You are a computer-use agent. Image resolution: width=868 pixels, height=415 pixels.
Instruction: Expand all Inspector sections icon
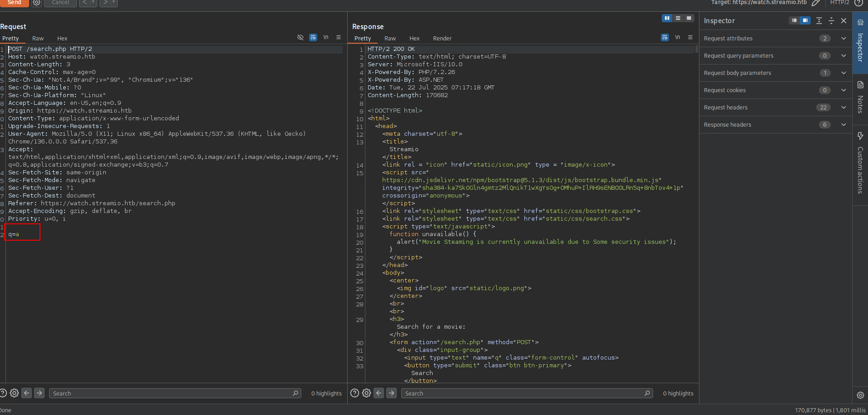(819, 20)
